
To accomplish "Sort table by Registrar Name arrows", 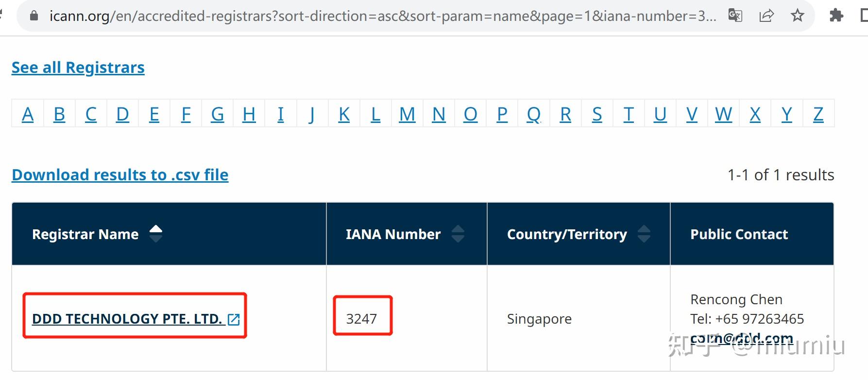I will (x=156, y=234).
